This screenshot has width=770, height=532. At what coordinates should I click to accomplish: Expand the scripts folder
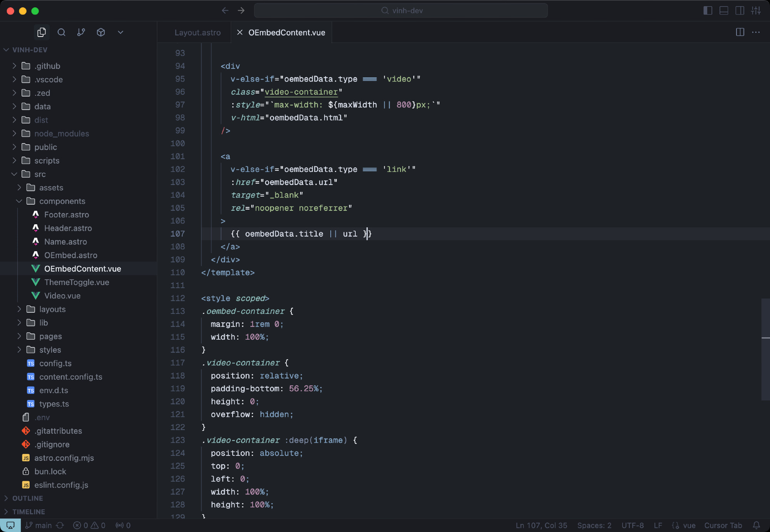[x=79, y=161]
